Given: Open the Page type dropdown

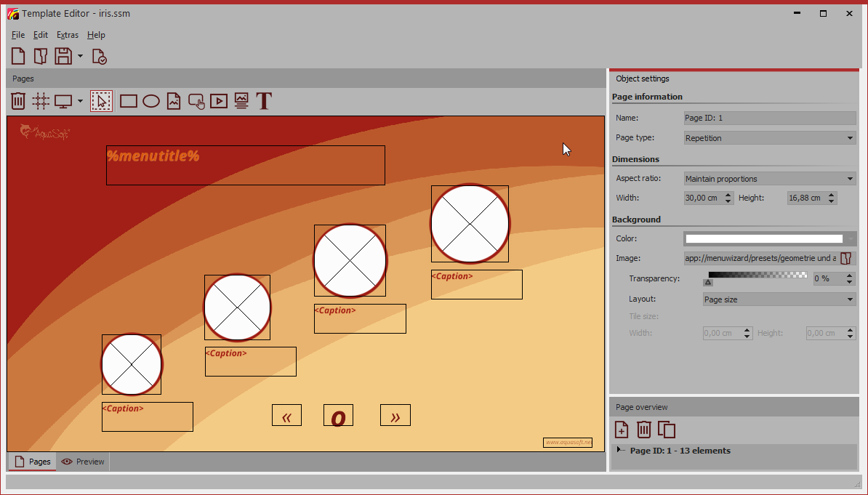Looking at the screenshot, I should (770, 138).
